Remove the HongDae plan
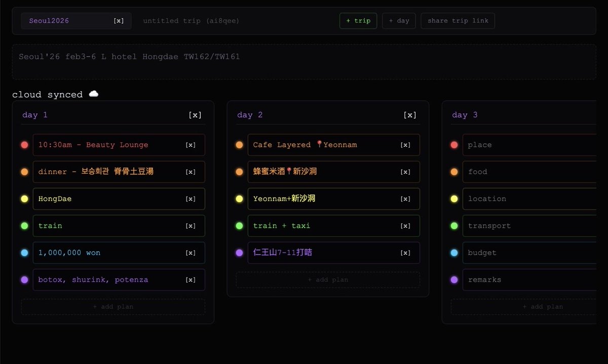608x364 pixels. 191,199
